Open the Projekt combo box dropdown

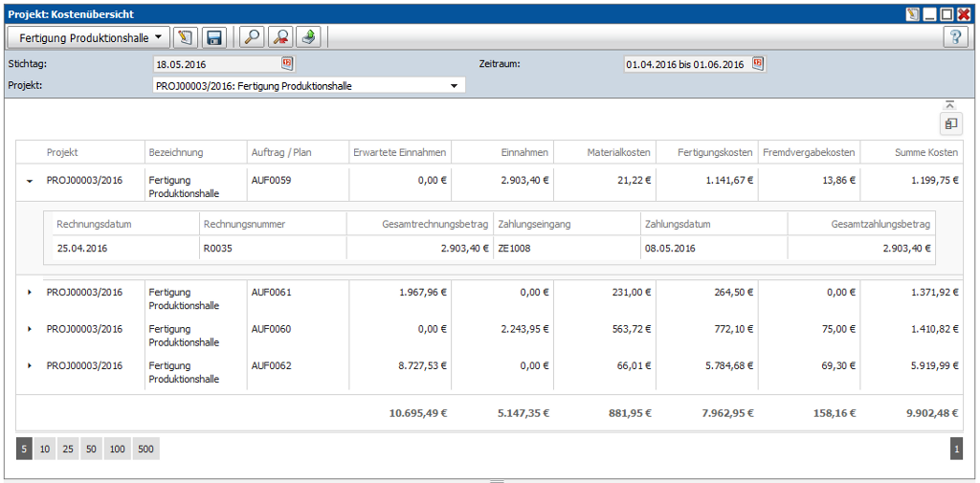click(455, 86)
